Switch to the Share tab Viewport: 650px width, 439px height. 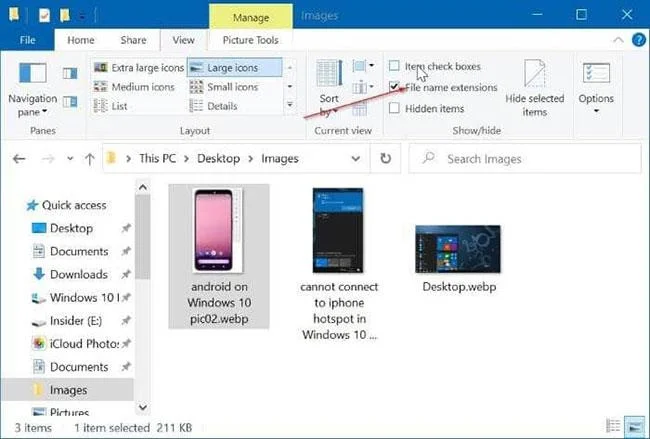[x=133, y=40]
